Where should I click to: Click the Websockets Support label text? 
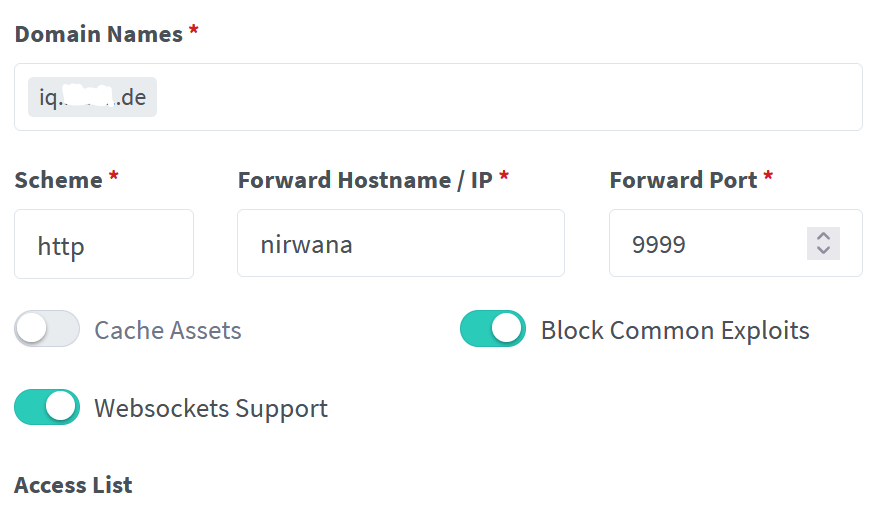(210, 408)
